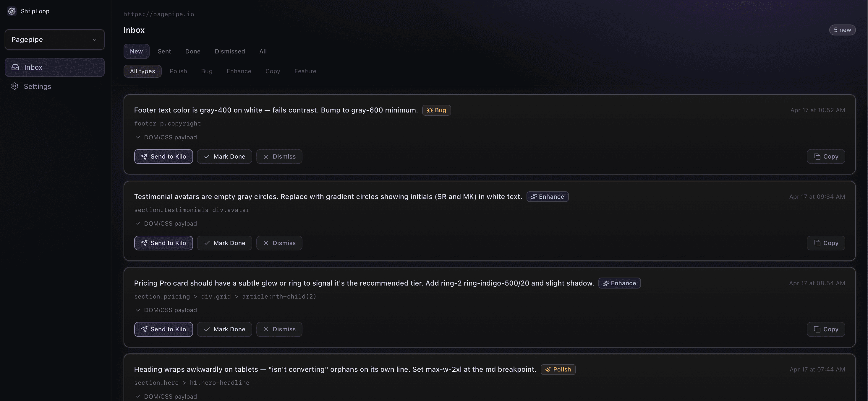Switch to the Dismissed tab
This screenshot has width=868, height=401.
point(229,51)
